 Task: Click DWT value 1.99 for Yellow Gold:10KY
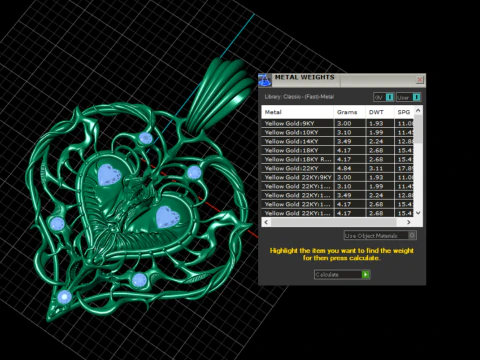point(376,132)
